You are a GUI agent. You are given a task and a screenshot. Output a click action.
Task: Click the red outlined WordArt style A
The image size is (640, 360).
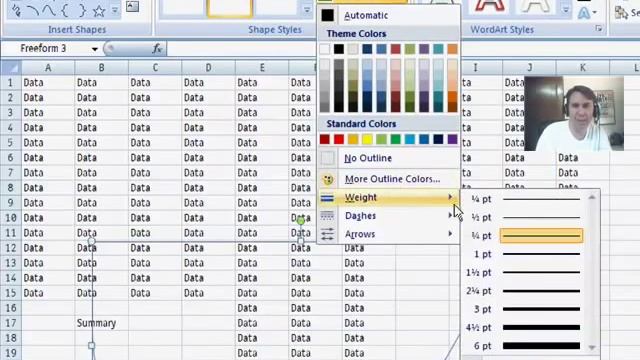pos(489,6)
